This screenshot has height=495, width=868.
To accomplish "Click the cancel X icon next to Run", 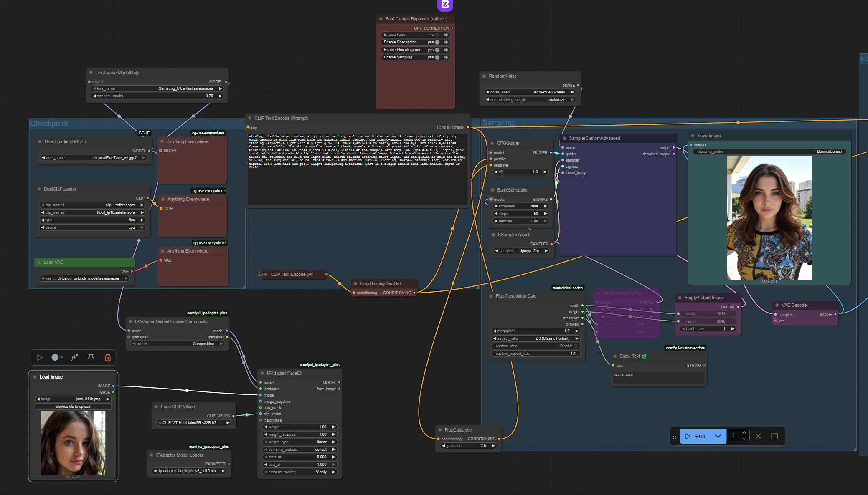I will (758, 436).
